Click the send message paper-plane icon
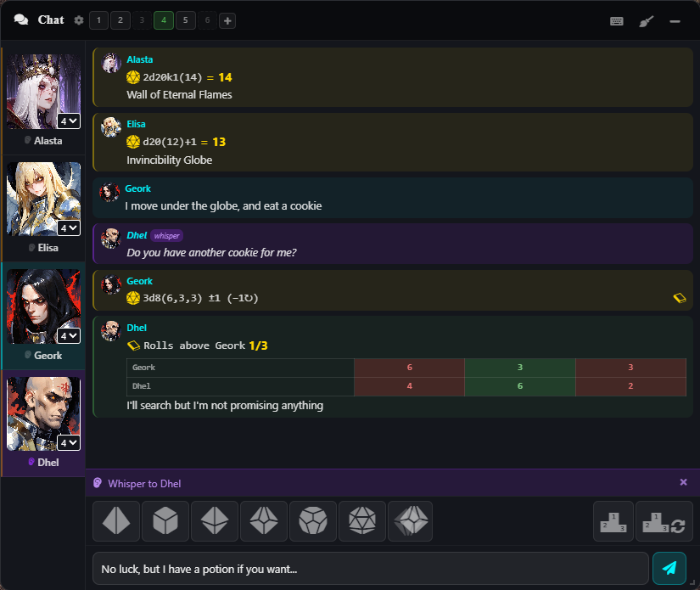 (x=669, y=569)
